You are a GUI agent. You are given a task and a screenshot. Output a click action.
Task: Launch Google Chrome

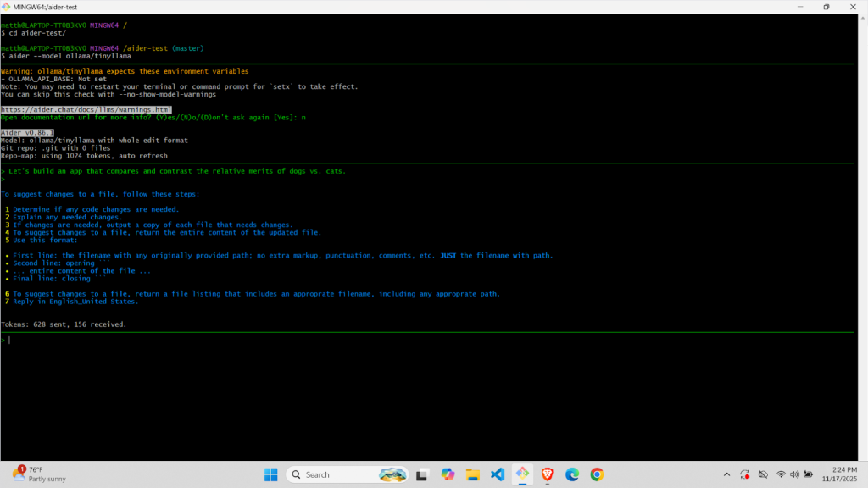tap(597, 474)
